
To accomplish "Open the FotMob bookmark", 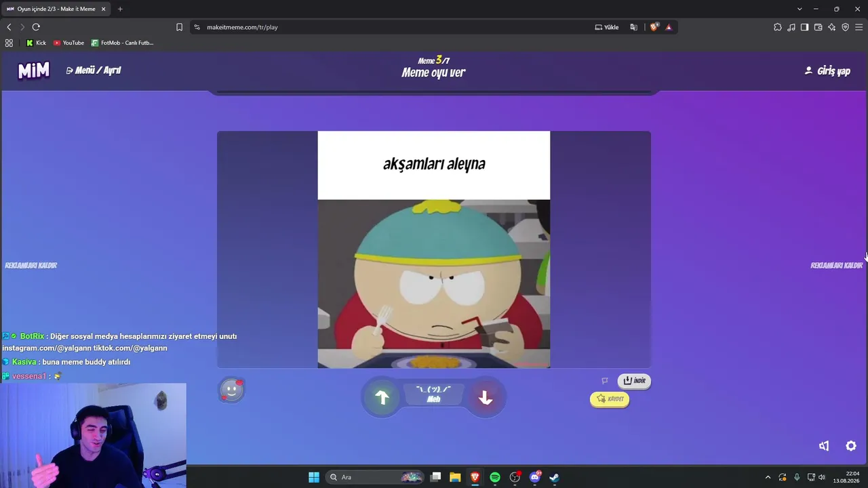I will click(x=122, y=43).
